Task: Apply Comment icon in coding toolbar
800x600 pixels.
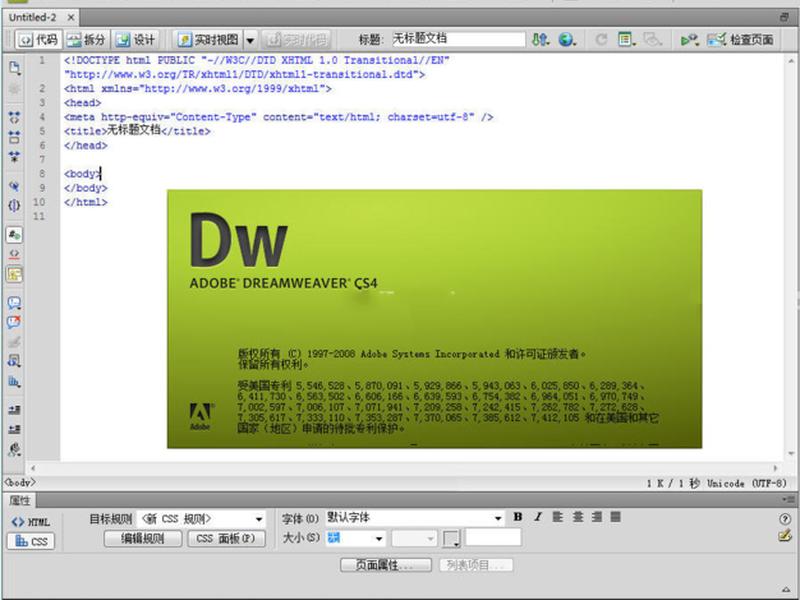Action: (x=14, y=303)
